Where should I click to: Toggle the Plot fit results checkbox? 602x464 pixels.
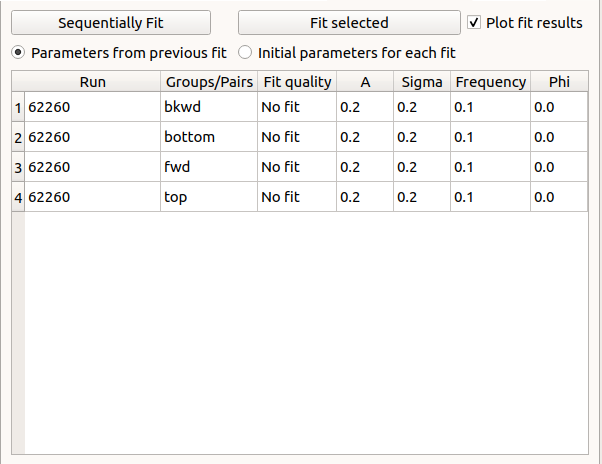coord(475,22)
